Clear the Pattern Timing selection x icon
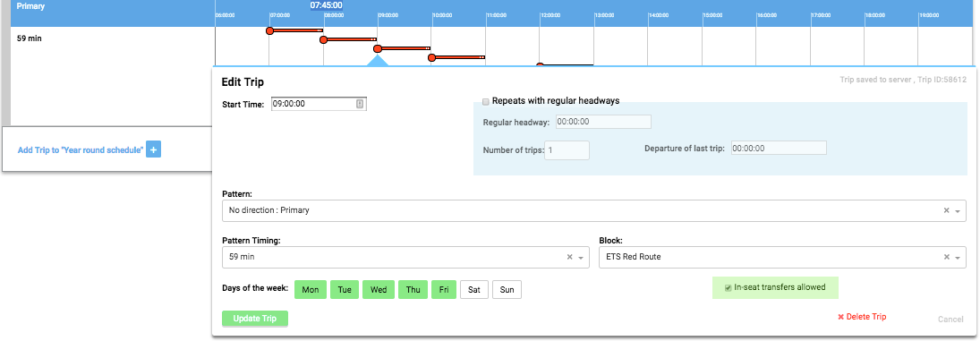The height and width of the screenshot is (341, 980). tap(569, 257)
